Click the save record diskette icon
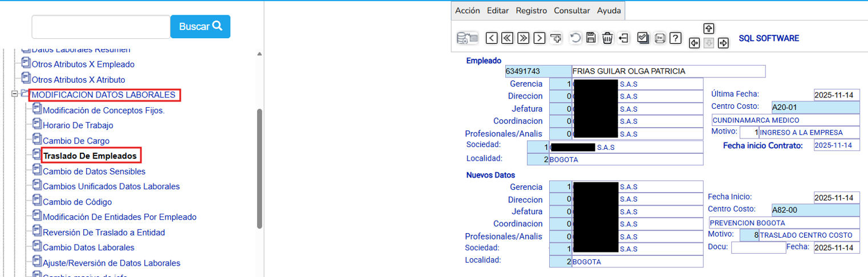The image size is (868, 277). pos(591,38)
